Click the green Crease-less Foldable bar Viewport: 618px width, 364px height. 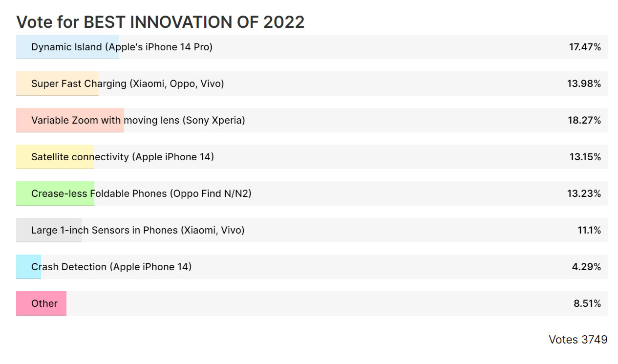point(55,193)
